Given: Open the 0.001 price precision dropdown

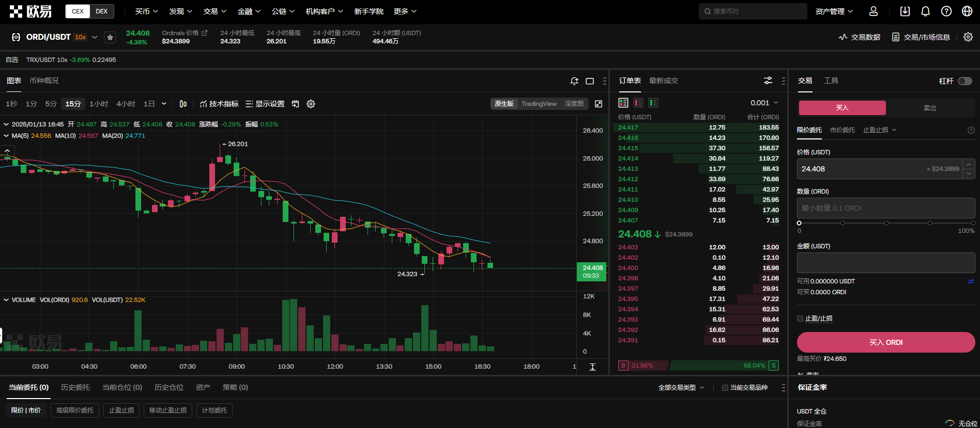Looking at the screenshot, I should coord(764,103).
